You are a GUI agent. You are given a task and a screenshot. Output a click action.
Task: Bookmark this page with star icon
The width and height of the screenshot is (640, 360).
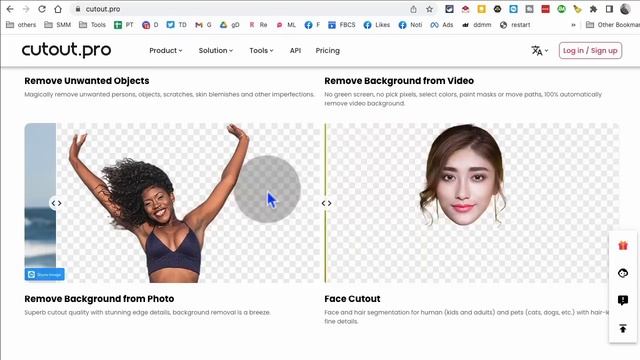click(x=429, y=9)
